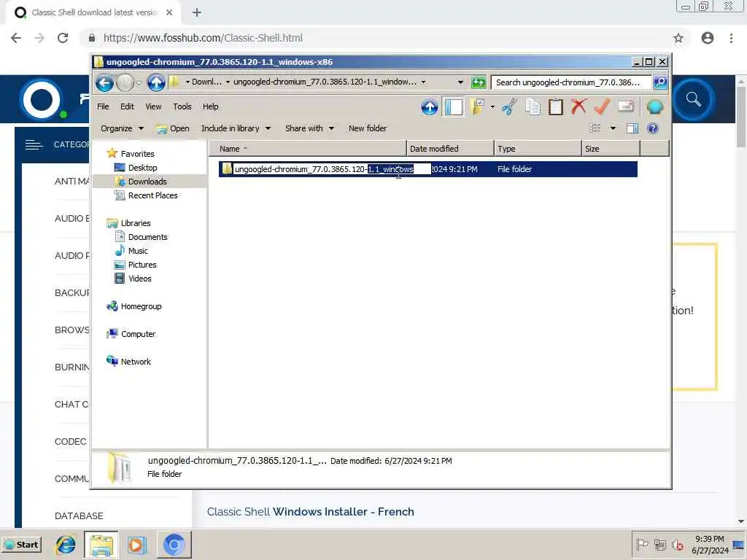Viewport: 747px width, 560px height.
Task: Select Network in the navigation pane
Action: coord(136,362)
